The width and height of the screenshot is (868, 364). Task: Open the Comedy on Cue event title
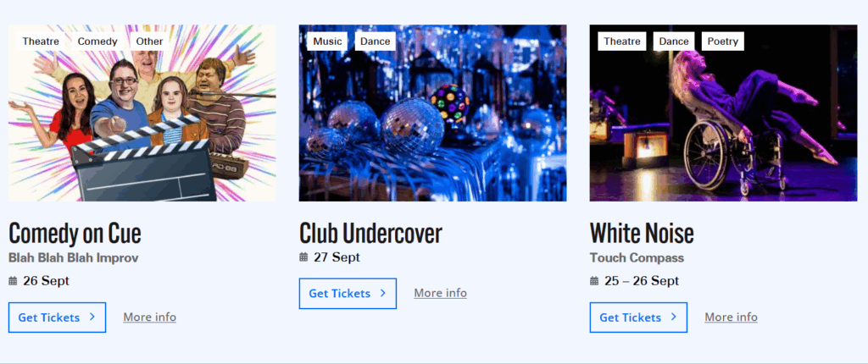pyautogui.click(x=75, y=234)
